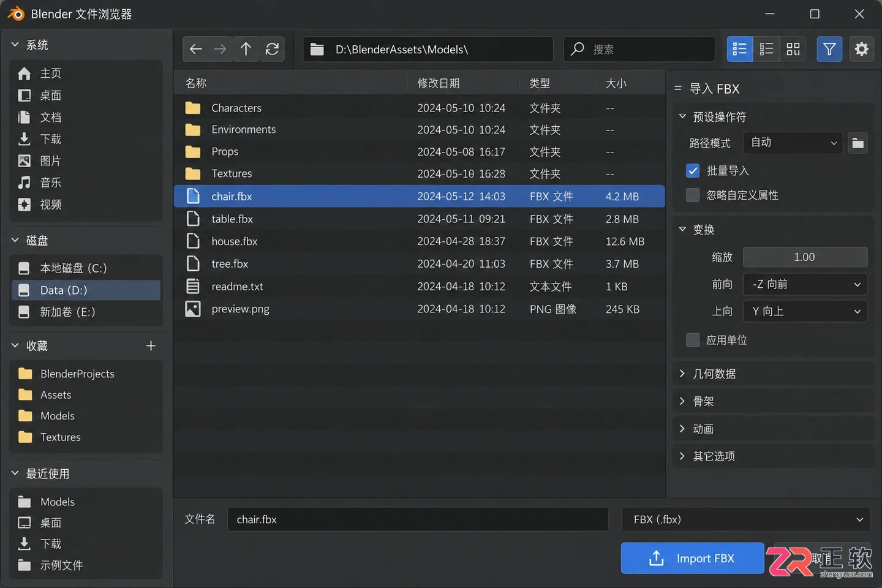The width and height of the screenshot is (882, 588).
Task: Expand the 几何数据 section
Action: [x=773, y=374]
